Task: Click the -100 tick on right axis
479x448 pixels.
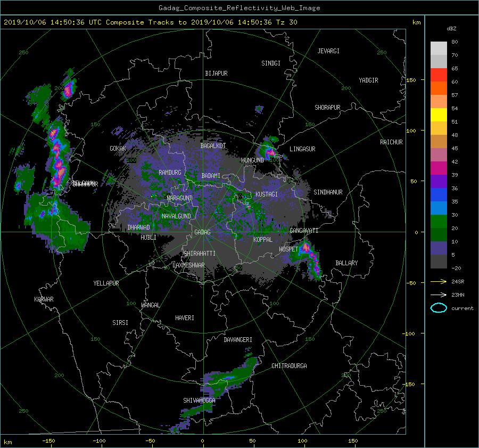Action: [x=409, y=333]
